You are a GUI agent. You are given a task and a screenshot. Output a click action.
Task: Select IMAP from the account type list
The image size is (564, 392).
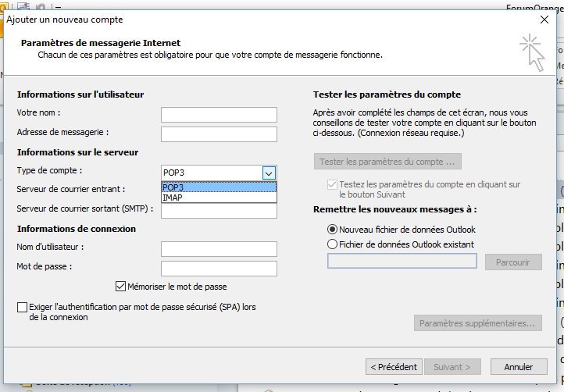coord(219,198)
